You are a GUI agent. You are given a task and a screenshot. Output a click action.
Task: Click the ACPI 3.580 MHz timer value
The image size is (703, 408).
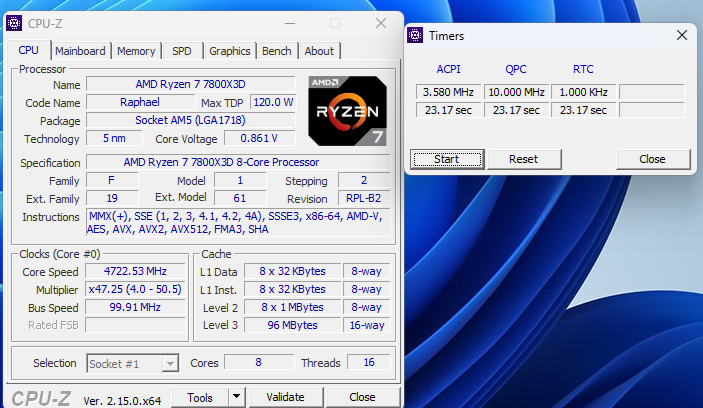[x=448, y=92]
